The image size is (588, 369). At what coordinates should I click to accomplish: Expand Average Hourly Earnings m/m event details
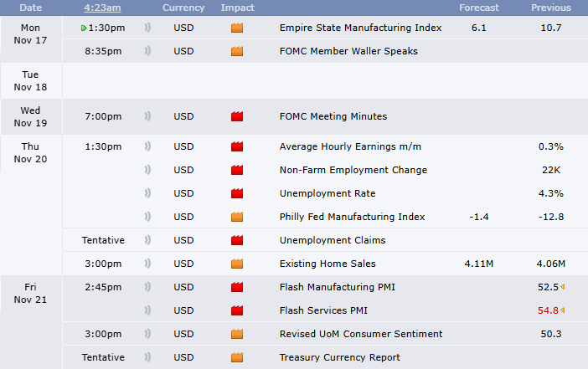350,146
